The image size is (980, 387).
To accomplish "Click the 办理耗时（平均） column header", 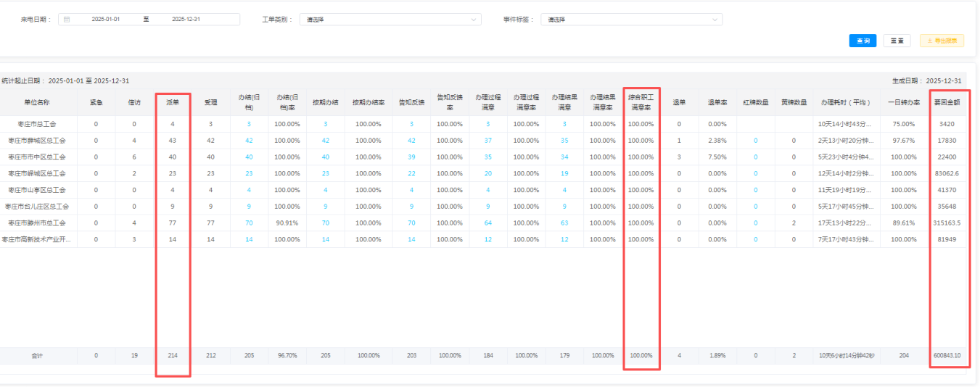I will 846,103.
